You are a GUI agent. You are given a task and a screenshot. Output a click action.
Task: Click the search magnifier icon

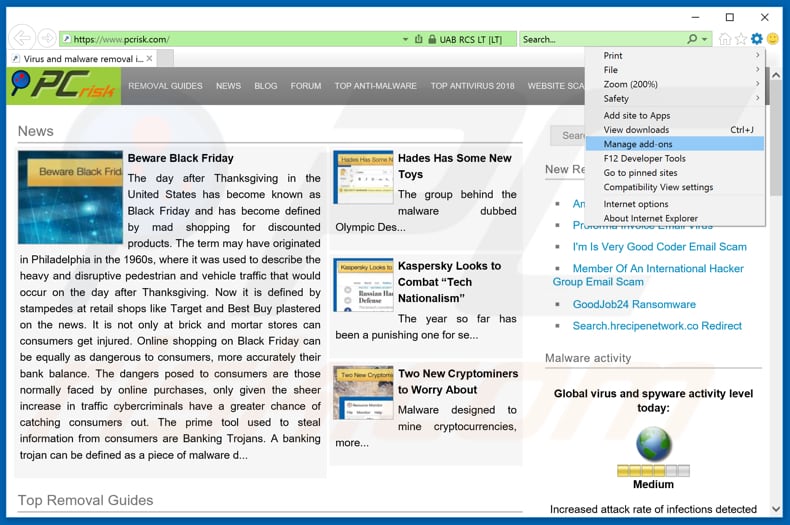(692, 39)
